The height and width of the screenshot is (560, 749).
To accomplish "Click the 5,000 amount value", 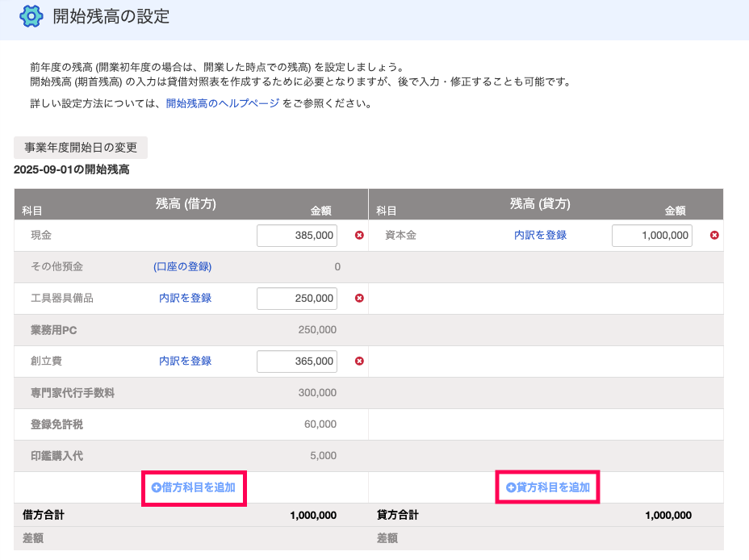I will point(323,456).
